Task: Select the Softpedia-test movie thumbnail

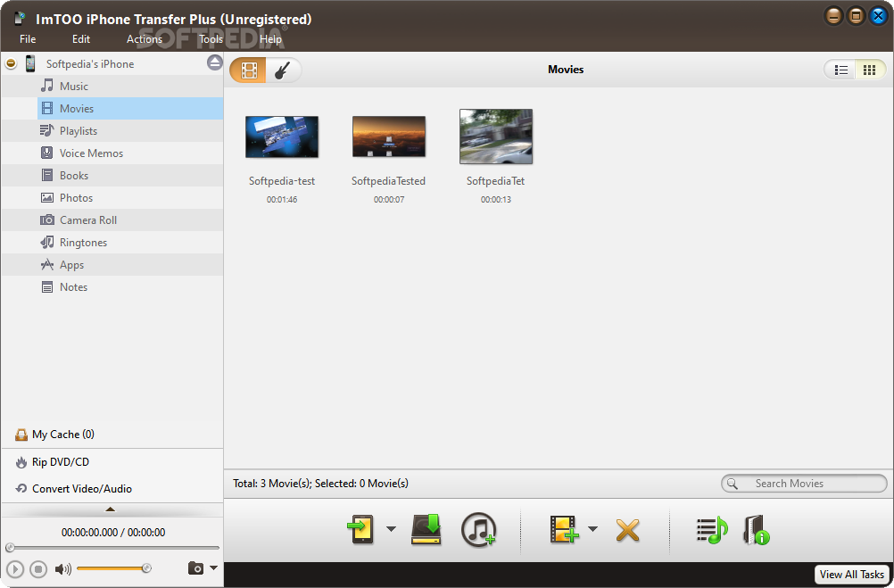Action: pos(282,137)
